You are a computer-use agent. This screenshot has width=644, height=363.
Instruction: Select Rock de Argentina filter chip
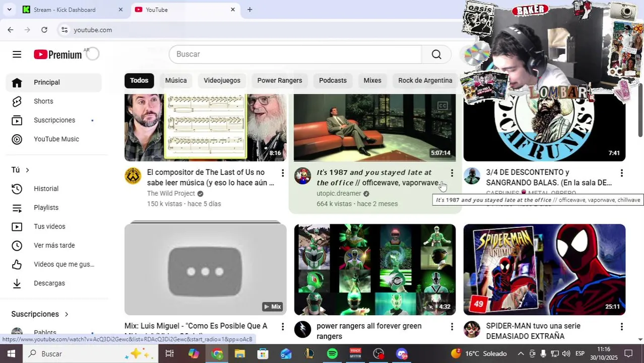tap(425, 80)
